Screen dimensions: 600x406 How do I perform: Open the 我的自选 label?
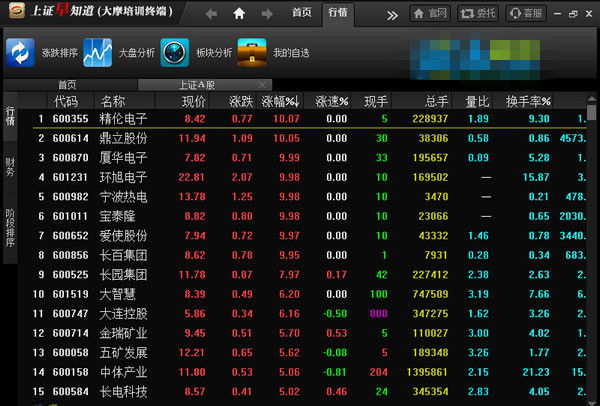coord(291,52)
